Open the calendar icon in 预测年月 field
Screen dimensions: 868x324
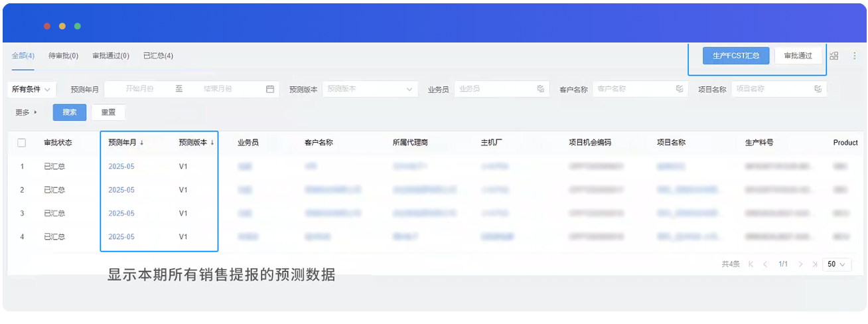click(270, 89)
